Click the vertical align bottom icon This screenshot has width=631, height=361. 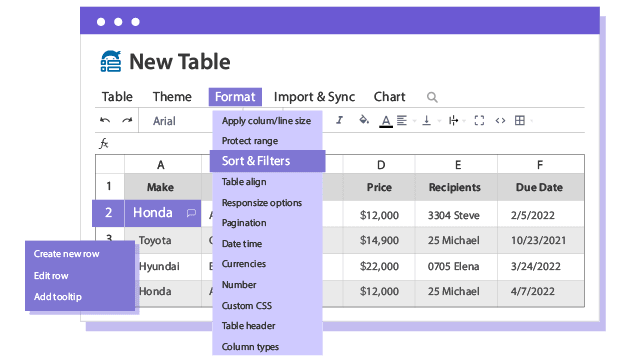click(426, 120)
